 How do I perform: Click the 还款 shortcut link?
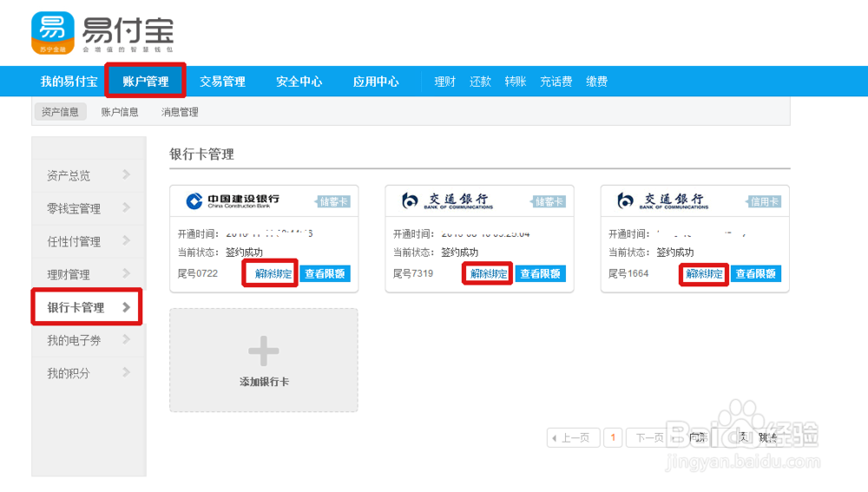480,82
